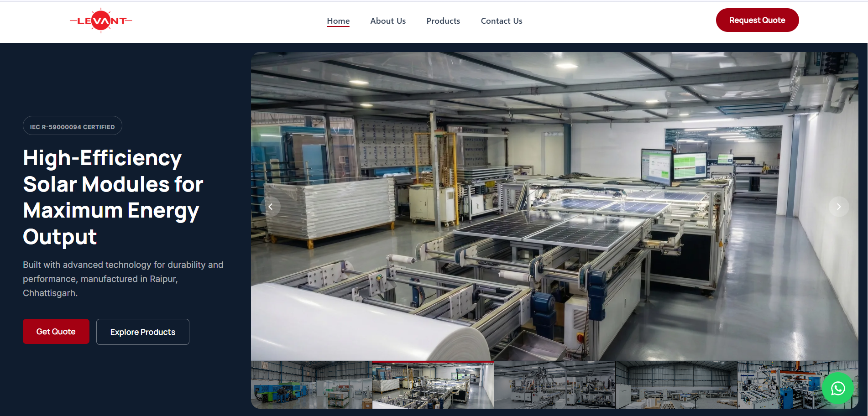Open the Products menu item

(443, 21)
